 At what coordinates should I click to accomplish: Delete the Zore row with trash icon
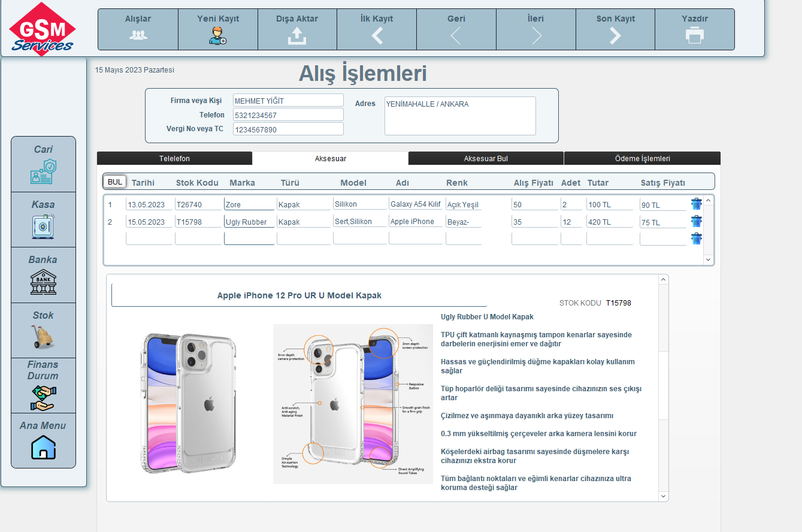(x=696, y=204)
